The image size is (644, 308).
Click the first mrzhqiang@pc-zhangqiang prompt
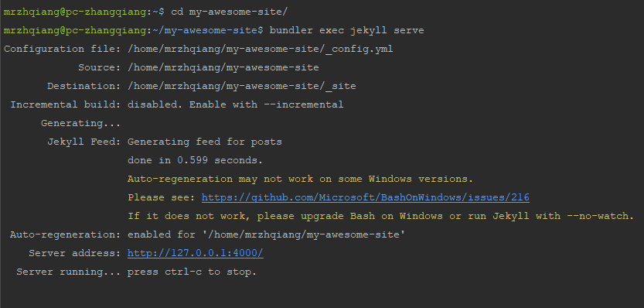pyautogui.click(x=75, y=12)
